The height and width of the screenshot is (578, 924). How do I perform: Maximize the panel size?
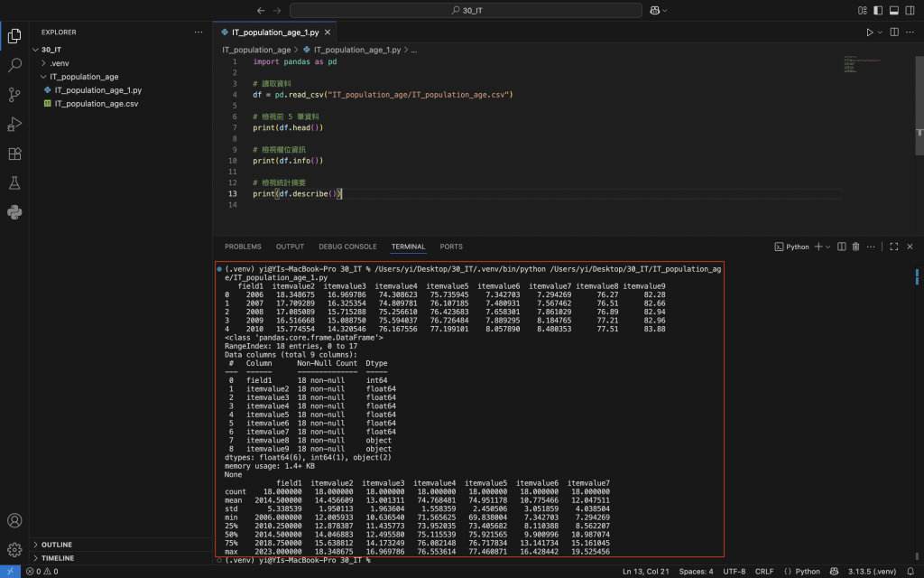coord(894,247)
